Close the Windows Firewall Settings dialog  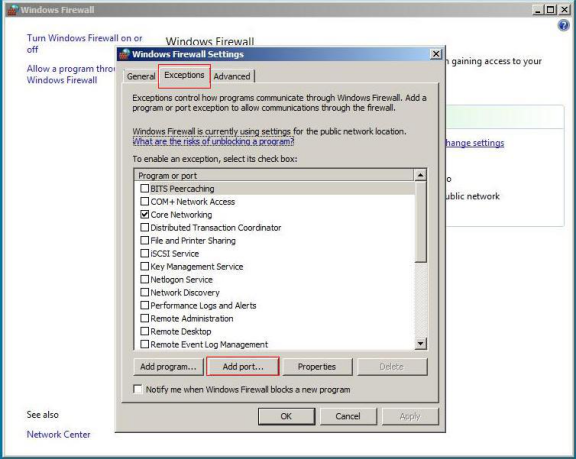click(436, 54)
